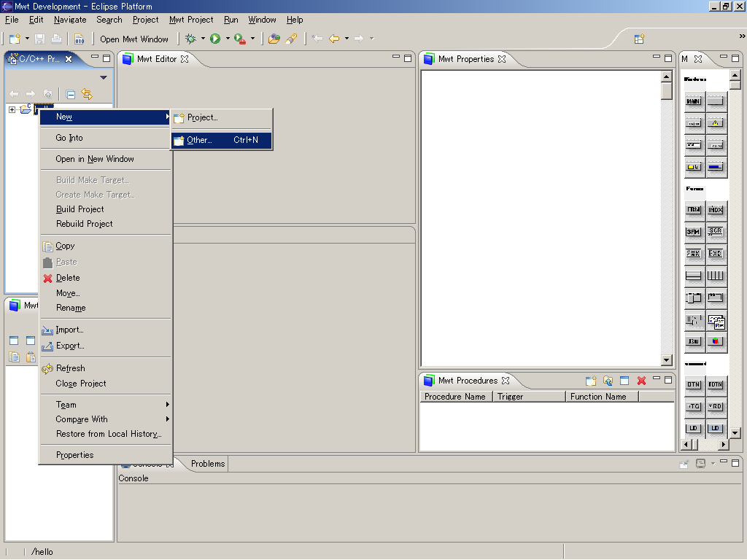Select the Mwt Procedures tab
The height and width of the screenshot is (560, 747).
466,381
